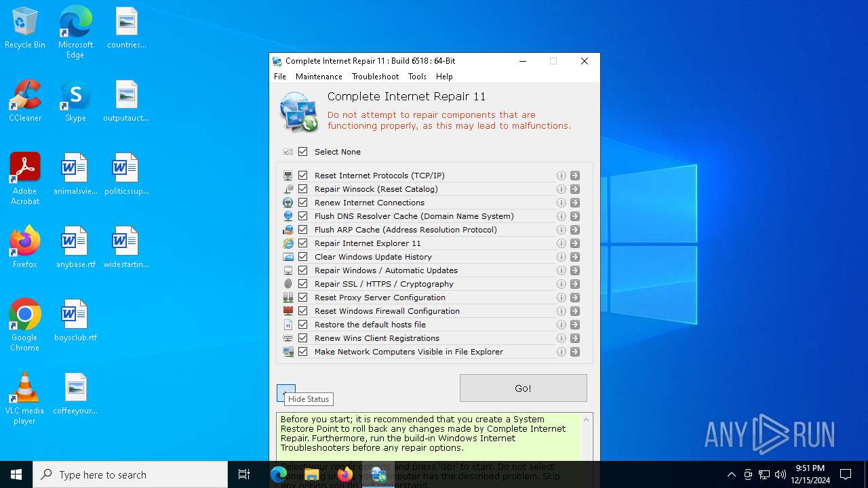Open the File menu
Viewport: 868px width, 488px height.
(x=280, y=77)
